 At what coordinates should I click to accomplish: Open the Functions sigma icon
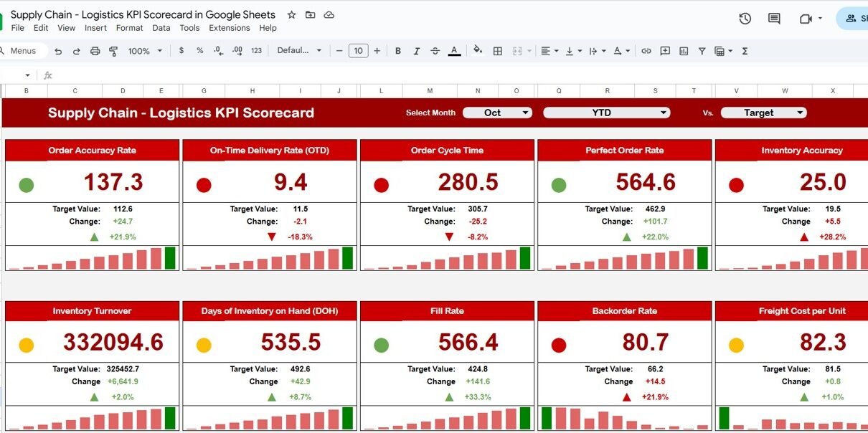click(745, 51)
